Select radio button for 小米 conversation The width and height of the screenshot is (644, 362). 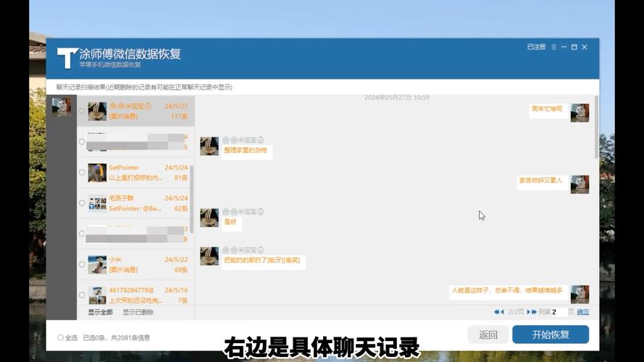pyautogui.click(x=82, y=264)
